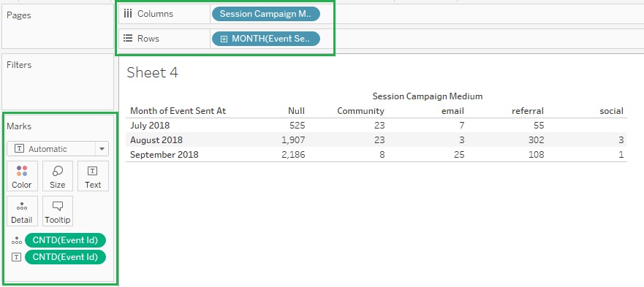Select the first CNTD(Event Id) detail pill
Screen dimensions: 644x287
(65, 240)
